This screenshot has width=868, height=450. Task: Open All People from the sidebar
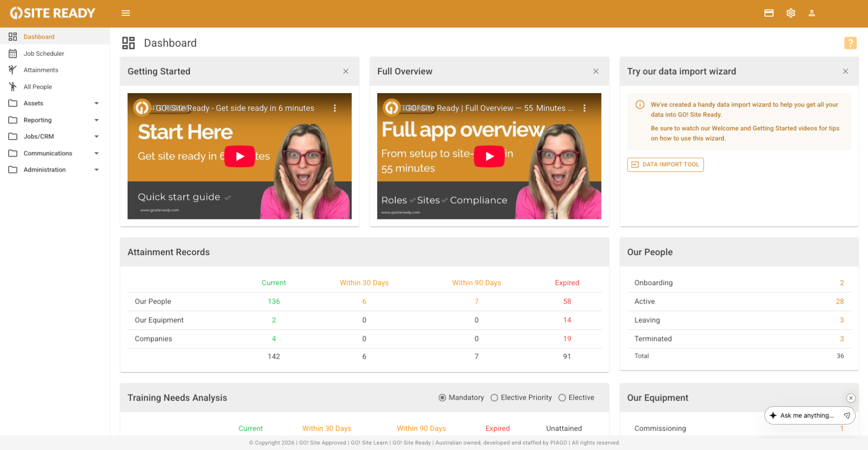point(37,86)
